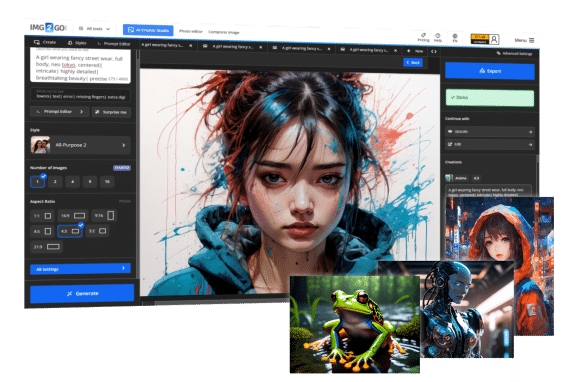The height and width of the screenshot is (382, 570).
Task: Click second tab's image icon
Action: click(205, 46)
